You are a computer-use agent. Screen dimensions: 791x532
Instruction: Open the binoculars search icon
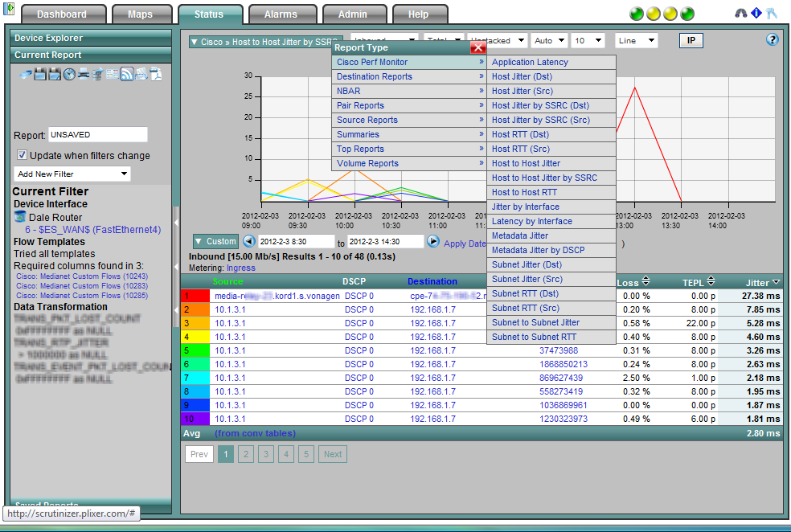coord(741,14)
